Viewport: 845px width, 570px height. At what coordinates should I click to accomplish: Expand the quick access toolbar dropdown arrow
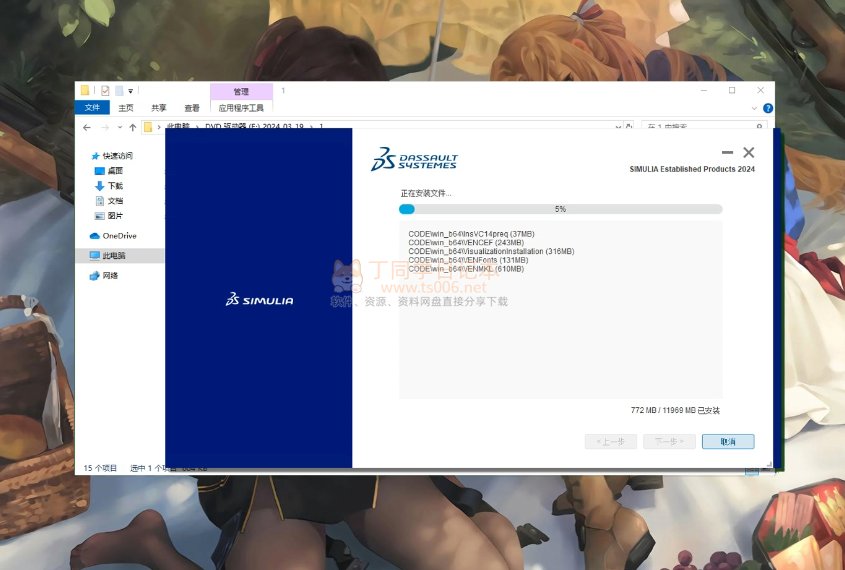point(130,91)
